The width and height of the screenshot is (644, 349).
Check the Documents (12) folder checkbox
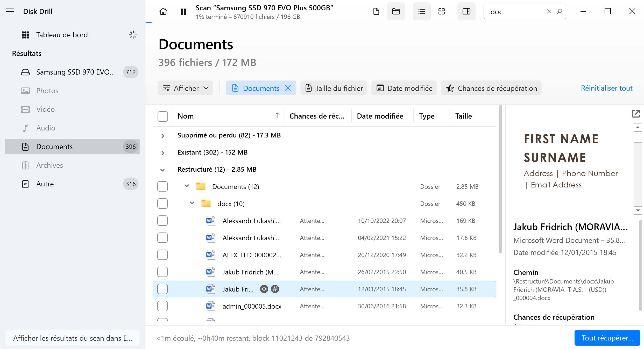coord(162,186)
